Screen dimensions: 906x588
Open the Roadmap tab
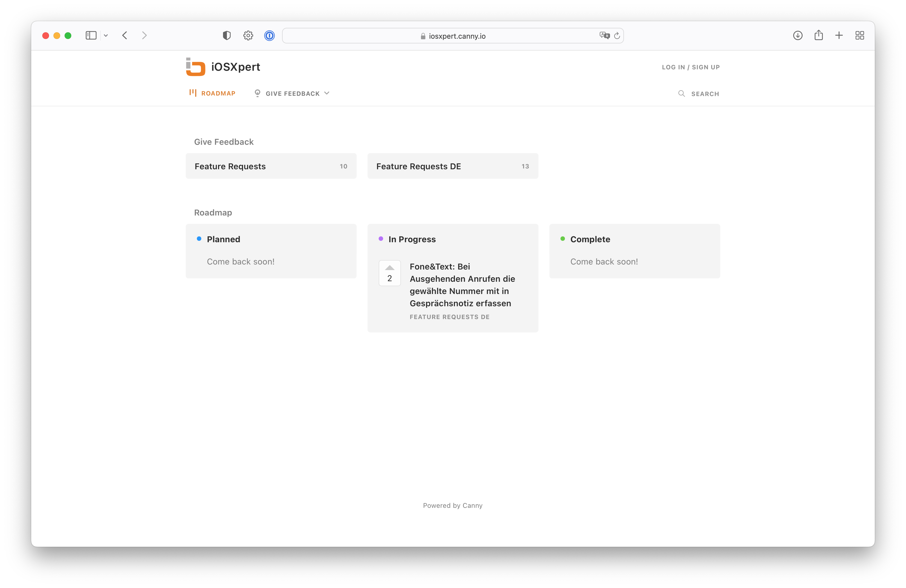point(212,93)
